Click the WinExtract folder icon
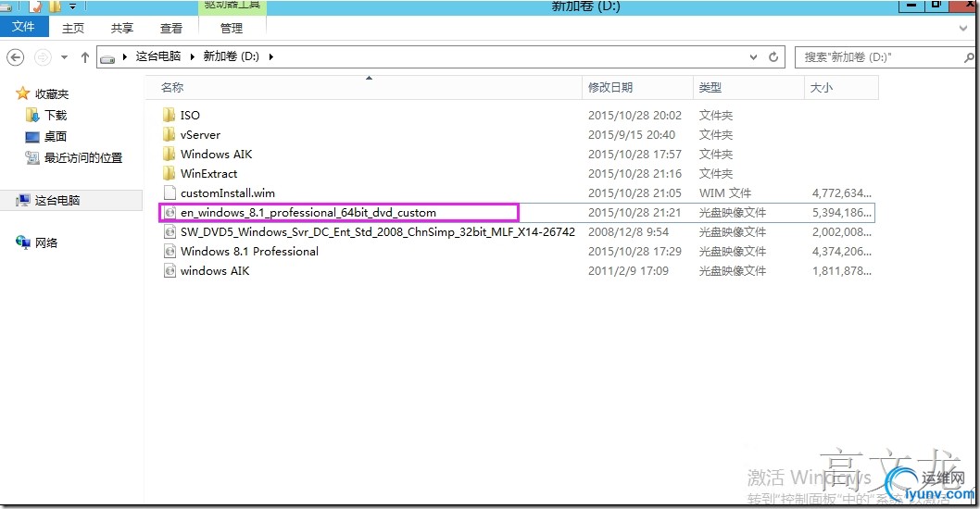Screen dimensions: 980x509 tap(169, 173)
